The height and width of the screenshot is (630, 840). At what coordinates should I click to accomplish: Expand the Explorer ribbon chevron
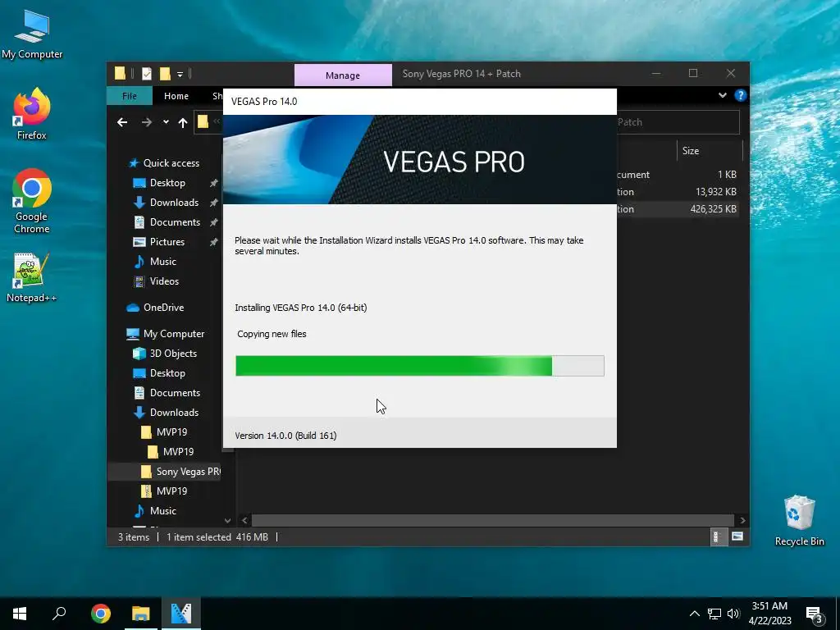coord(723,95)
